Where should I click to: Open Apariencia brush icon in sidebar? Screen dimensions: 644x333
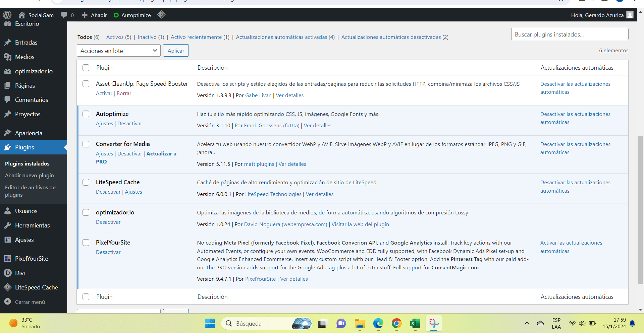pos(8,133)
